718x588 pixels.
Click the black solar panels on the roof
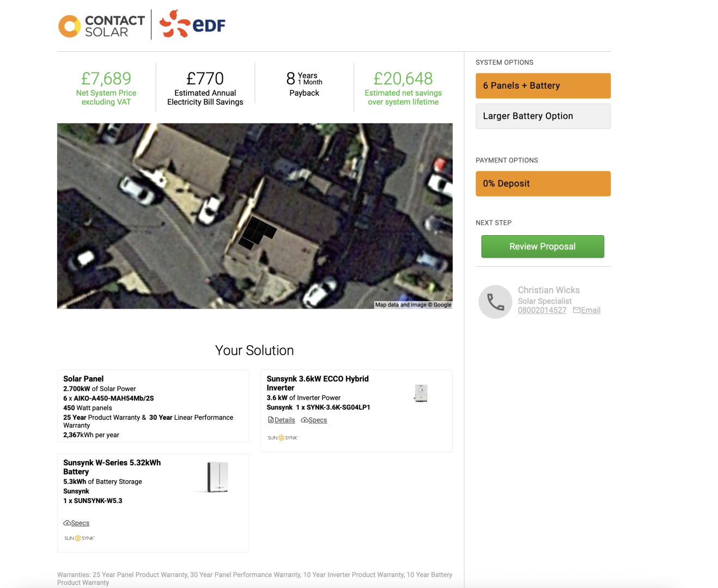point(257,232)
